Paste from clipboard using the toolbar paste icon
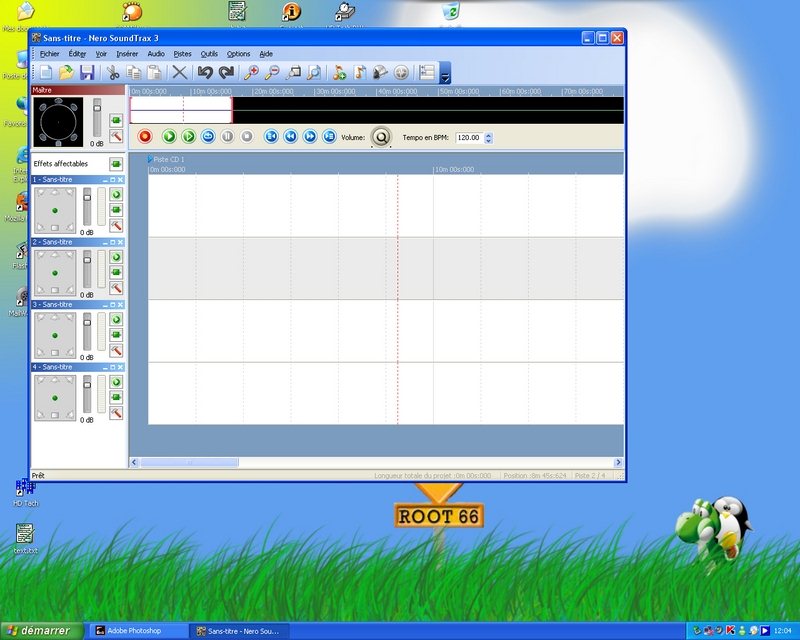Viewport: 800px width, 640px height. click(x=154, y=72)
